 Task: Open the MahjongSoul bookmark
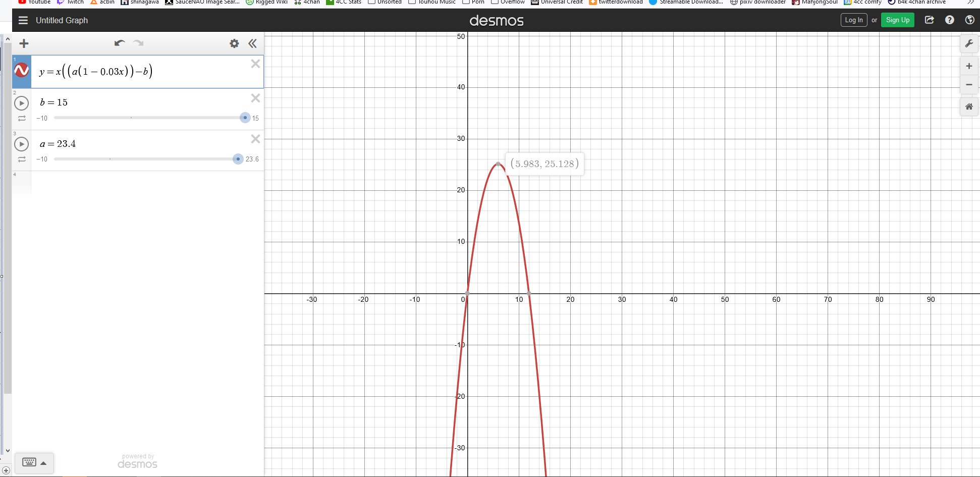tap(814, 2)
